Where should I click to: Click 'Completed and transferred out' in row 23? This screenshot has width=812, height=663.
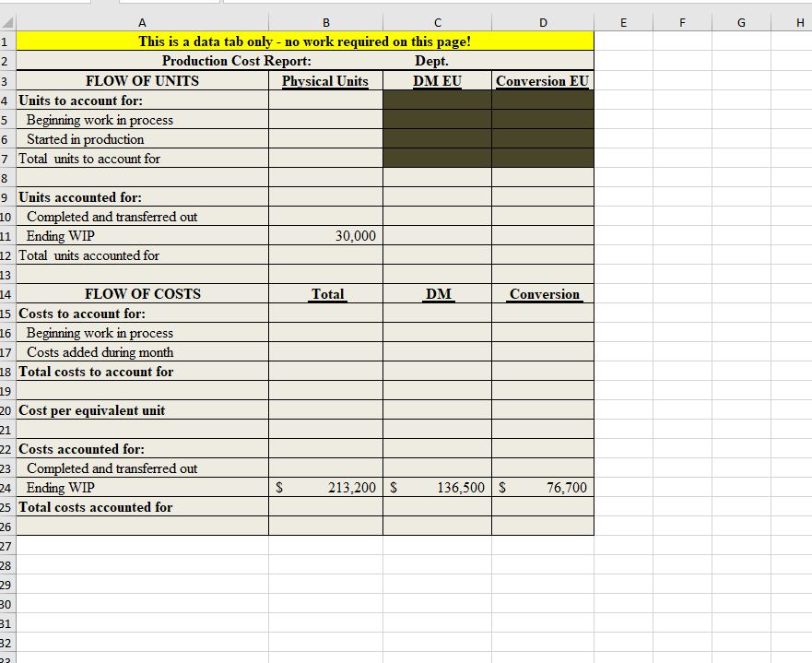[x=143, y=468]
